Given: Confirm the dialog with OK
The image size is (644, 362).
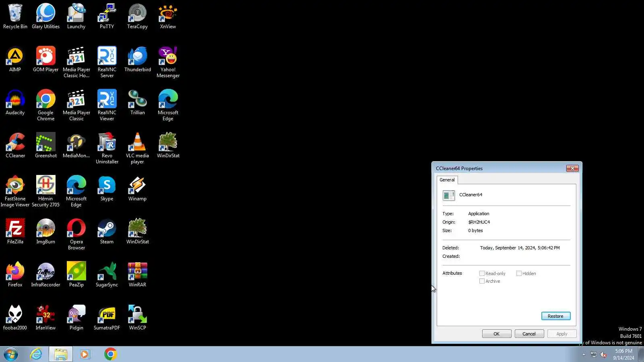Looking at the screenshot, I should (496, 334).
